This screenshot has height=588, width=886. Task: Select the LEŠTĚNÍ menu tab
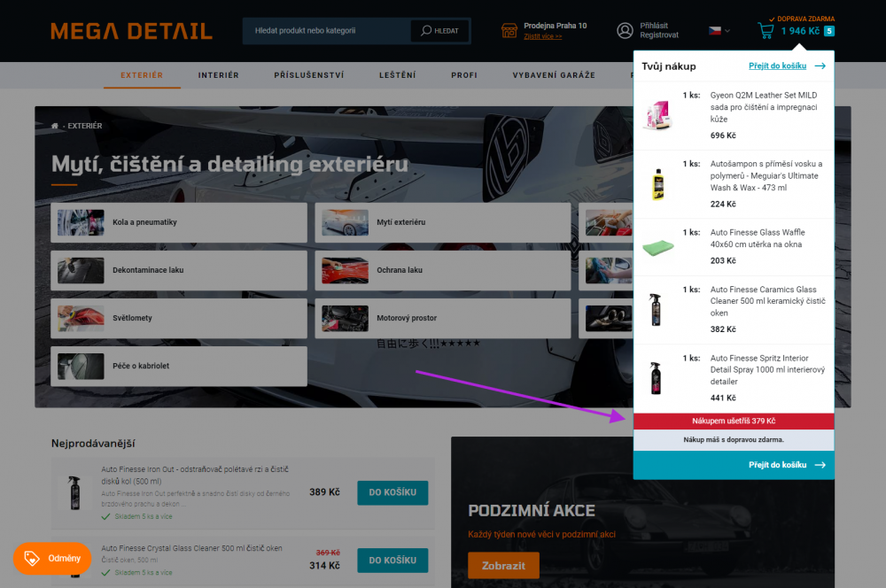pyautogui.click(x=397, y=75)
